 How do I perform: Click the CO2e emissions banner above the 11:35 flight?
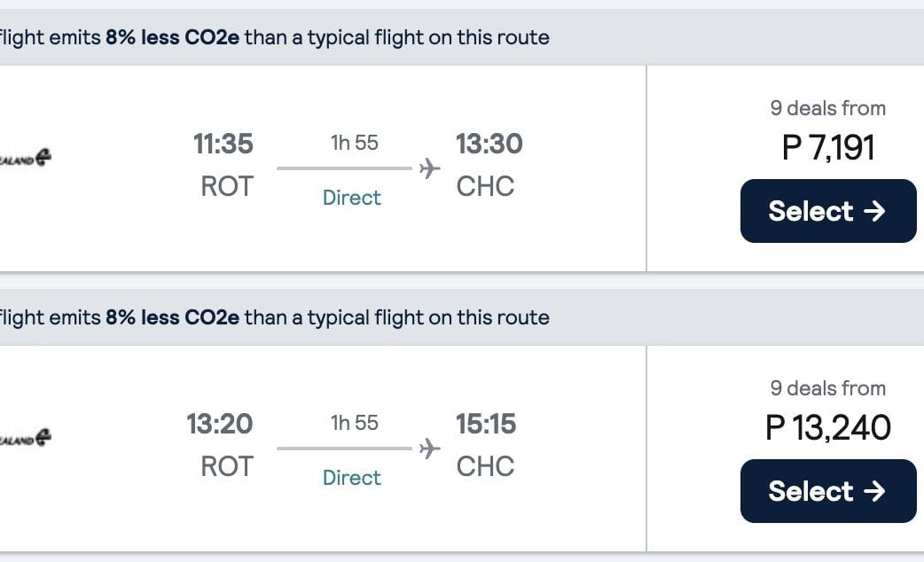tap(275, 38)
